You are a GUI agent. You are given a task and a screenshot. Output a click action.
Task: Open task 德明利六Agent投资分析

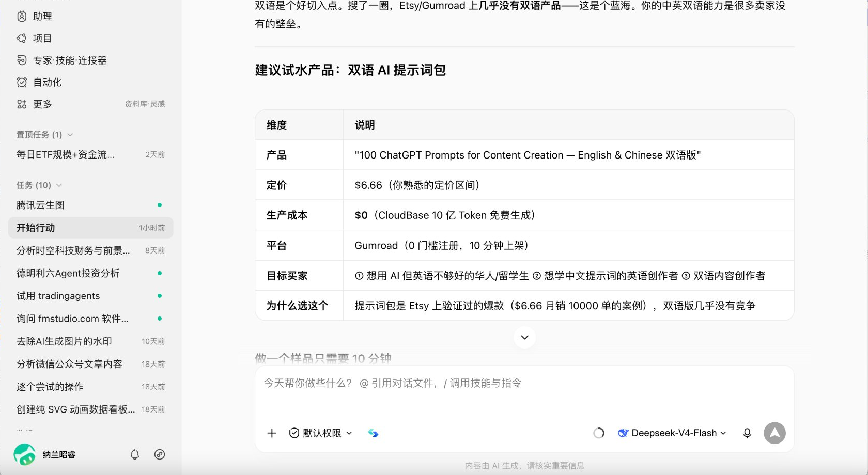[90, 273]
